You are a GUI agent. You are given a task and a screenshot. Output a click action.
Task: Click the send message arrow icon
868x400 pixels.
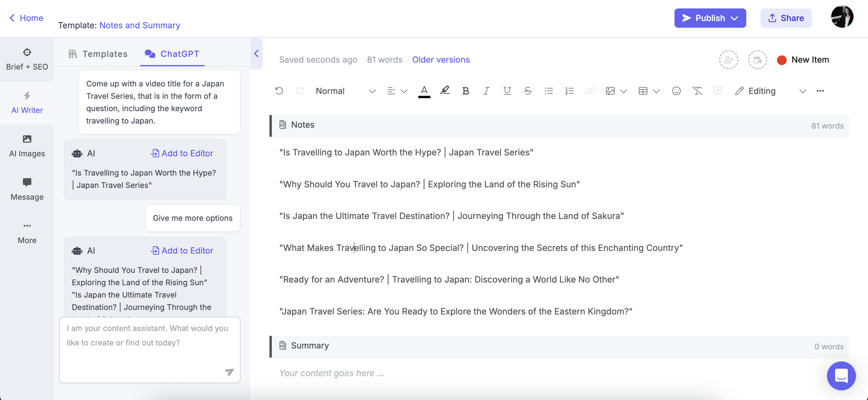coord(229,372)
